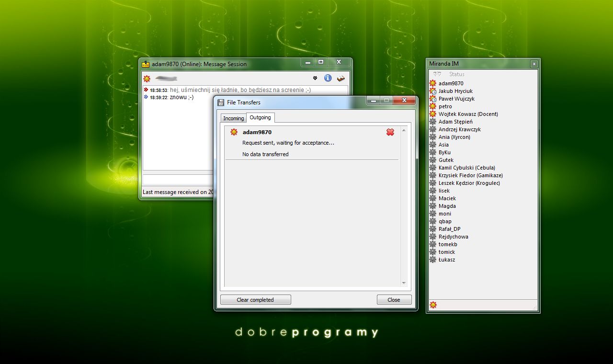Minimize the File Transfers window
This screenshot has width=613, height=364.
(374, 100)
